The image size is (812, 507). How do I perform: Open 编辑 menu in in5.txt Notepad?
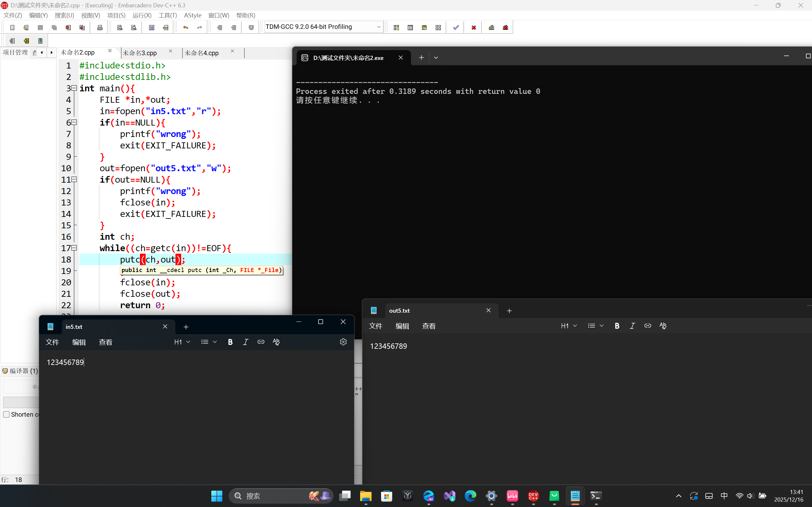point(79,342)
